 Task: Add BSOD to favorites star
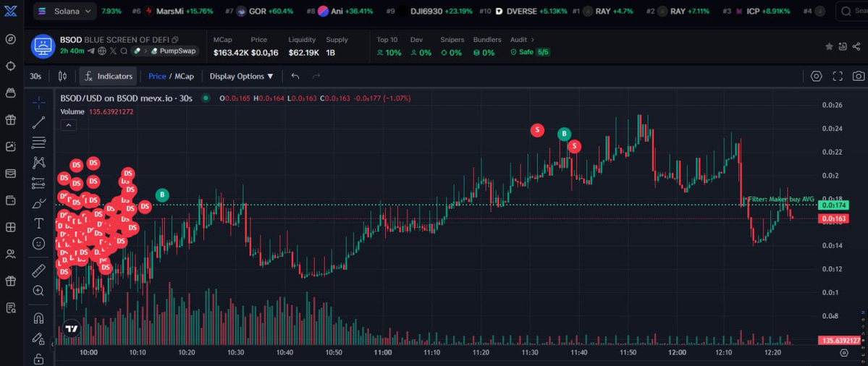tap(829, 47)
